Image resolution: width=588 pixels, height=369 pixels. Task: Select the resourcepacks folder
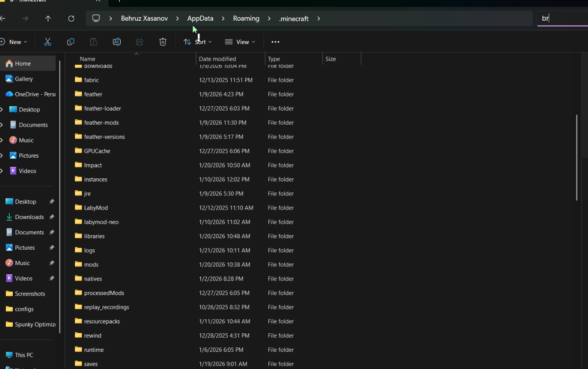tap(102, 321)
